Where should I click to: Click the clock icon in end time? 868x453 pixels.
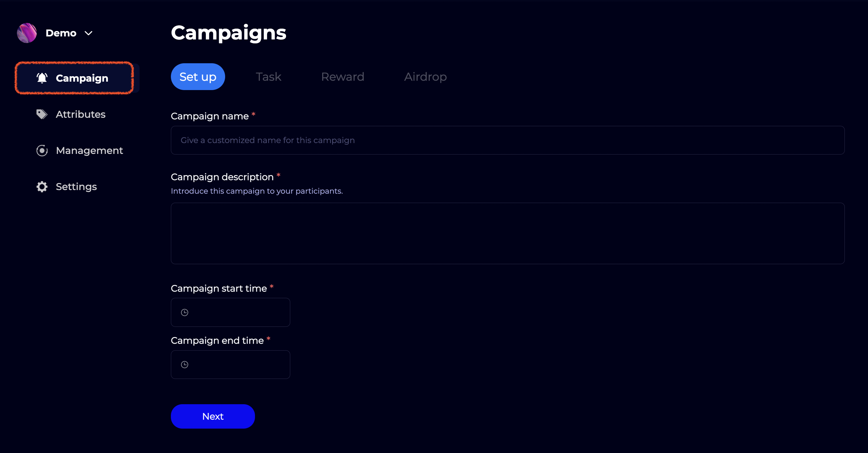tap(185, 365)
